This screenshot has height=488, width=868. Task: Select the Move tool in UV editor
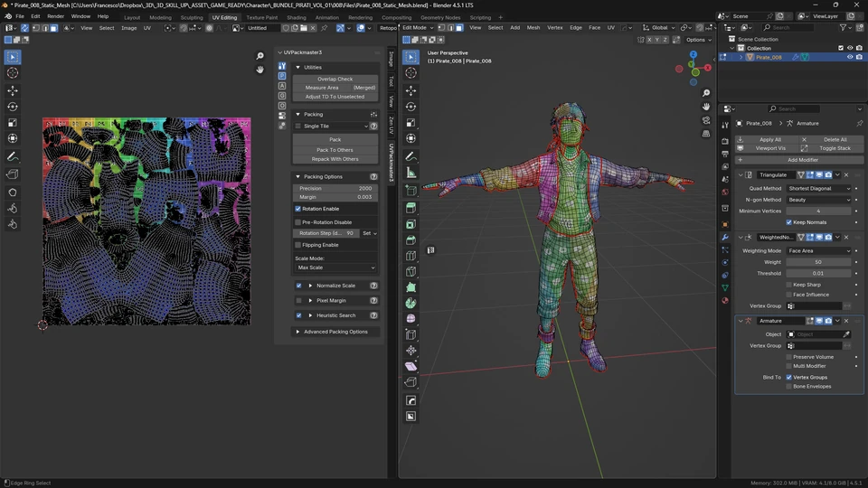click(x=12, y=90)
